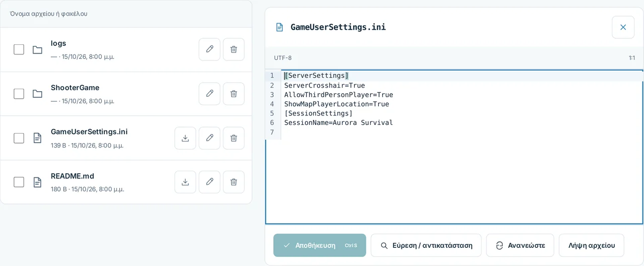Click the ShowMapPlayerLocation=True line
The image size is (644, 266).
click(337, 104)
